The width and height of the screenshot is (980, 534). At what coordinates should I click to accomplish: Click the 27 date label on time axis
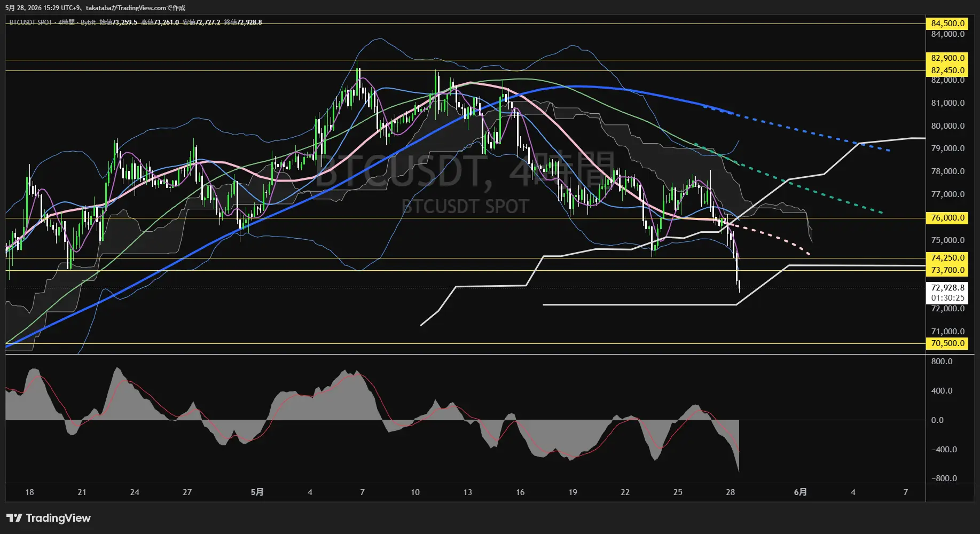[187, 492]
